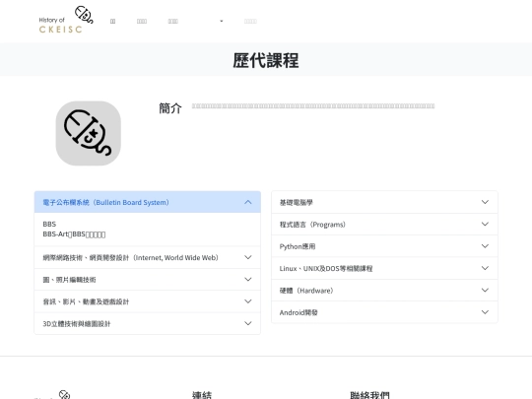The image size is (532, 399).
Task: Expand the Linux、UNIX及DOS section
Action: pos(384,268)
